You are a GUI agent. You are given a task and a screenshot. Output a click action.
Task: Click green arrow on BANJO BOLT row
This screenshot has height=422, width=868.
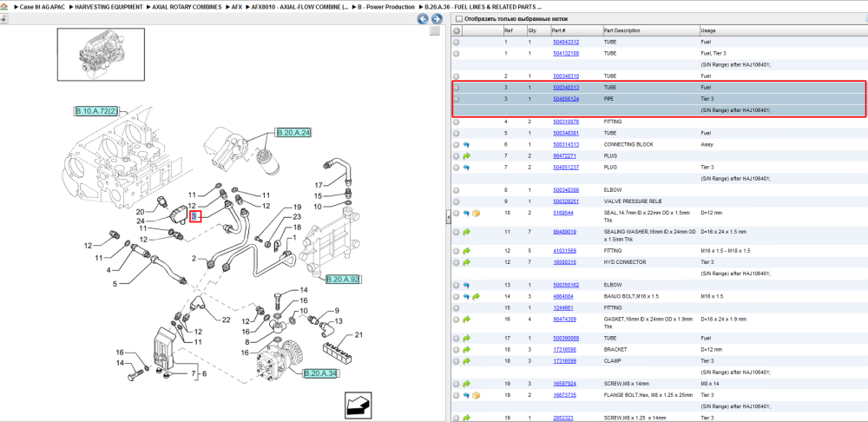pos(476,296)
